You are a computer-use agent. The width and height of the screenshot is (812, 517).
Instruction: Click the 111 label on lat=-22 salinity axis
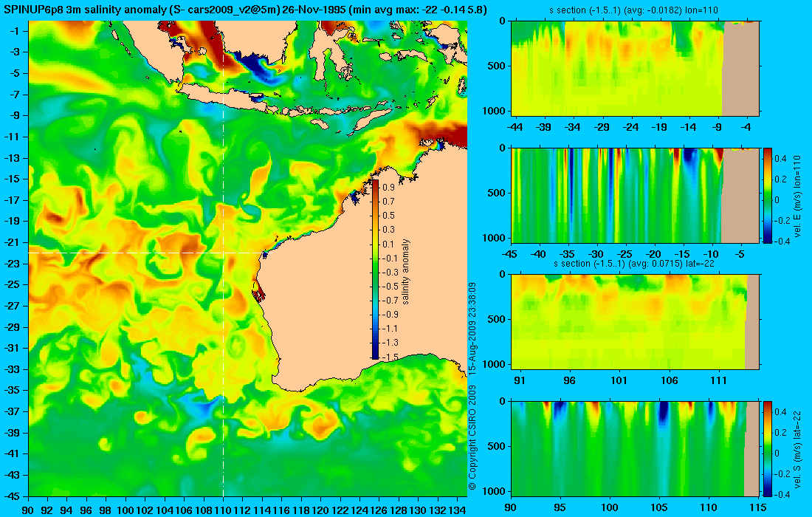718,381
